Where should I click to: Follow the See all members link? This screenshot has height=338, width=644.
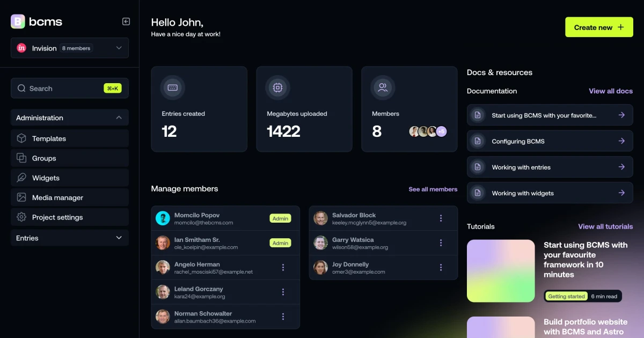coord(433,189)
